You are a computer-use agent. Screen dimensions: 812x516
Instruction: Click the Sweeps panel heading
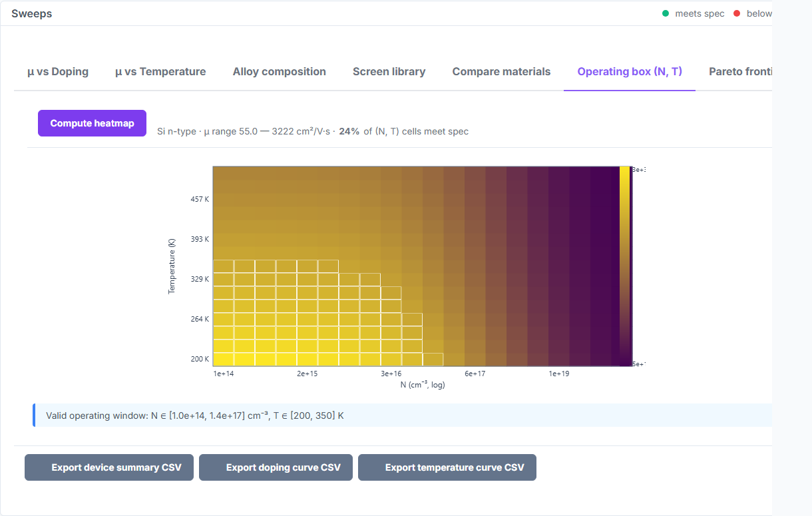pyautogui.click(x=31, y=13)
